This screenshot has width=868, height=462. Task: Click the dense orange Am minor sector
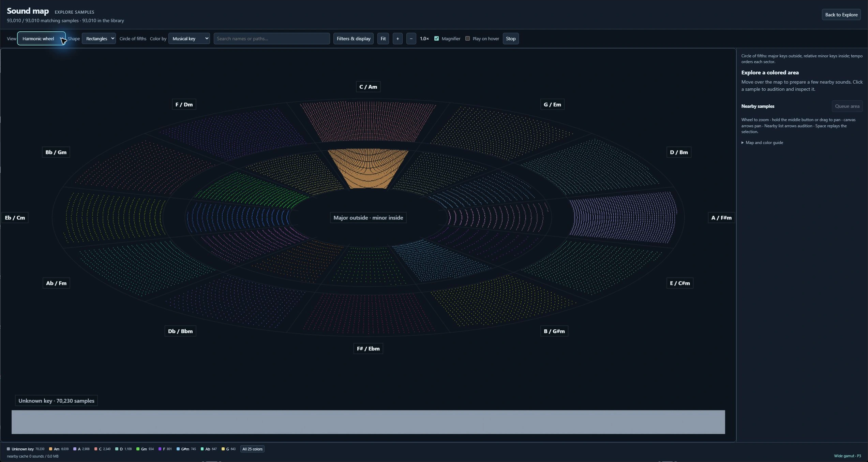point(368,169)
